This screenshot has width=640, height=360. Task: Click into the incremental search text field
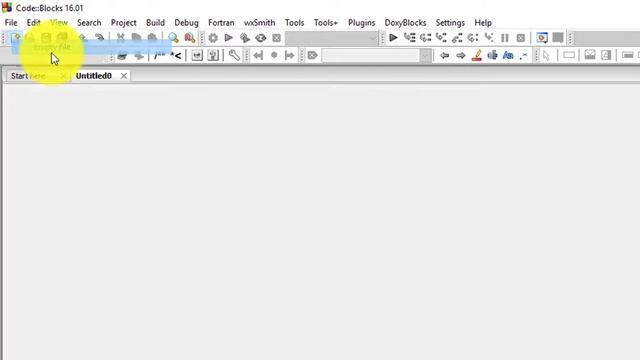tap(371, 56)
